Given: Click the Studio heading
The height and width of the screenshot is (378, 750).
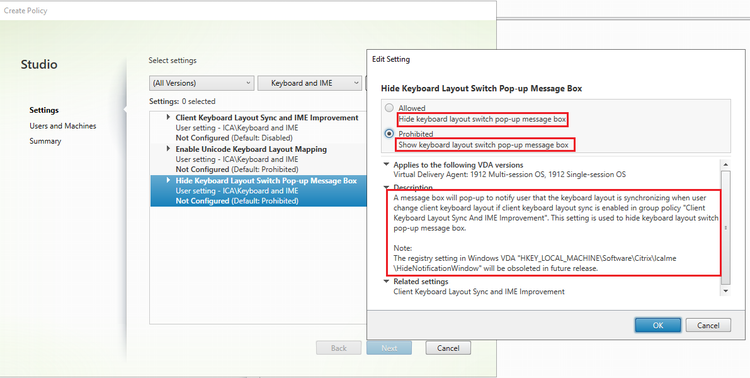Looking at the screenshot, I should click(39, 64).
